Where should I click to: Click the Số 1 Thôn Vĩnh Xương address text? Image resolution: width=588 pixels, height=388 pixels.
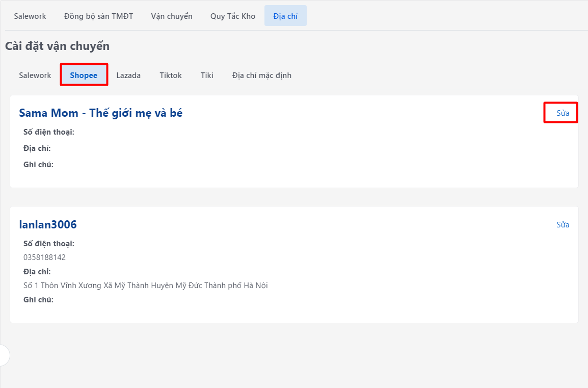[146, 286]
